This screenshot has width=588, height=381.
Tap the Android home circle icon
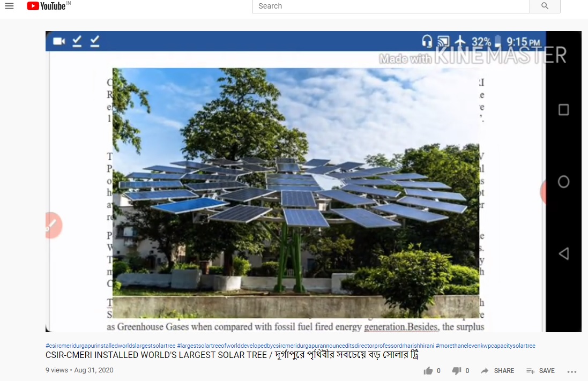(564, 182)
